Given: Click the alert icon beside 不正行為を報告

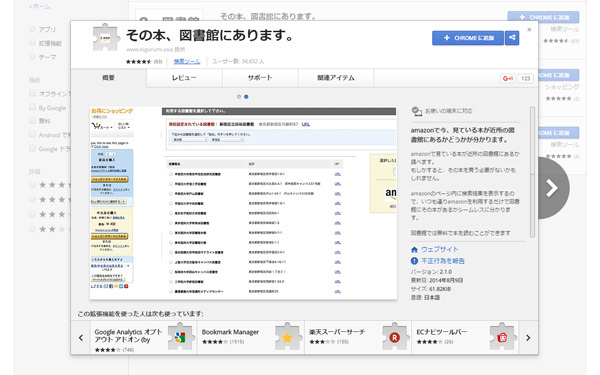Looking at the screenshot, I should click(414, 261).
